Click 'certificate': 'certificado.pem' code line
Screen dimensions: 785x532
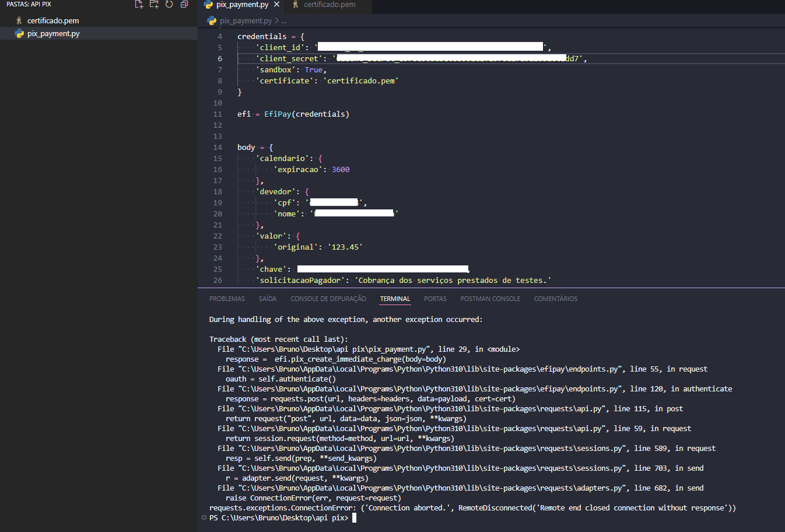point(327,80)
